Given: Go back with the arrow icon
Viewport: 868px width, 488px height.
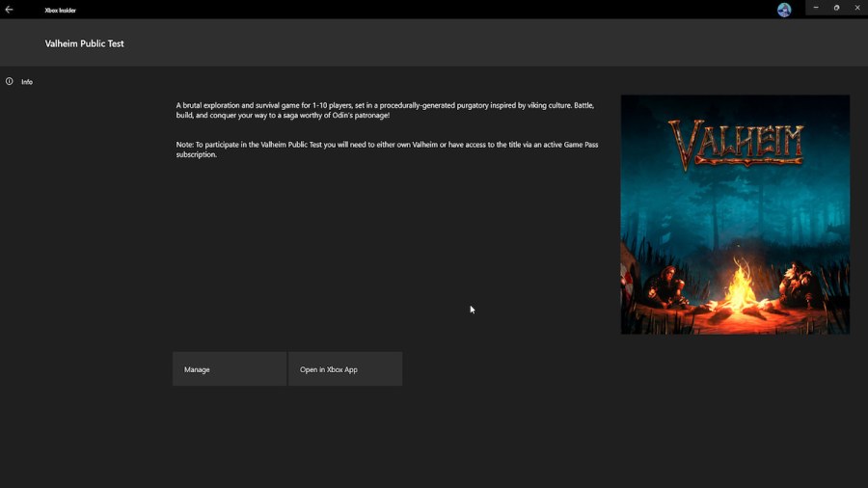Looking at the screenshot, I should click(9, 10).
